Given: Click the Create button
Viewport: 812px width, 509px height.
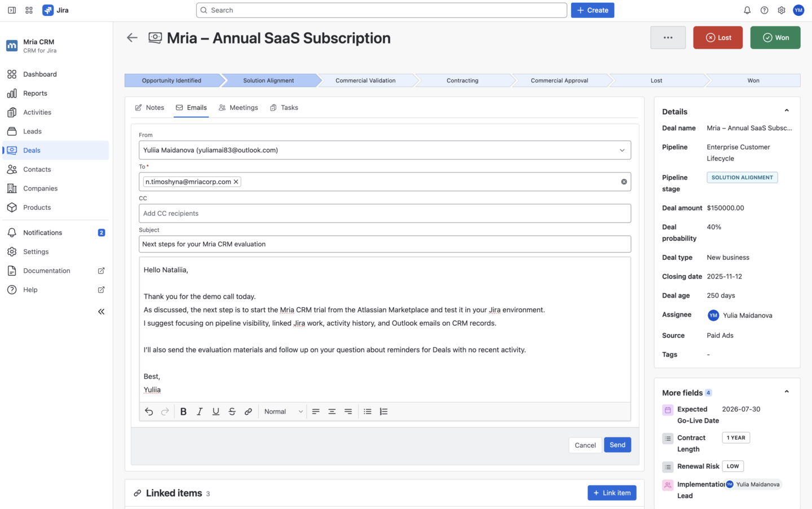Looking at the screenshot, I should (593, 10).
